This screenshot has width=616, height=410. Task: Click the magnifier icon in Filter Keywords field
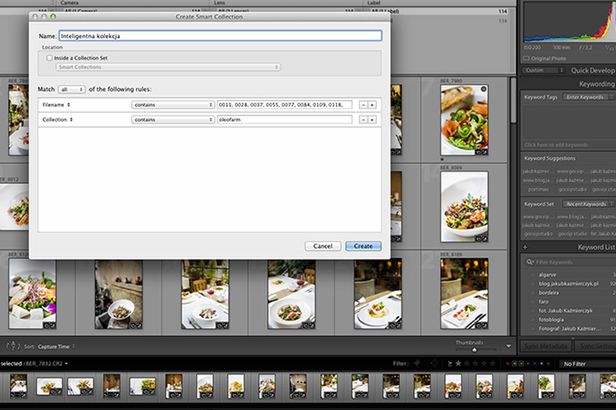(x=530, y=262)
